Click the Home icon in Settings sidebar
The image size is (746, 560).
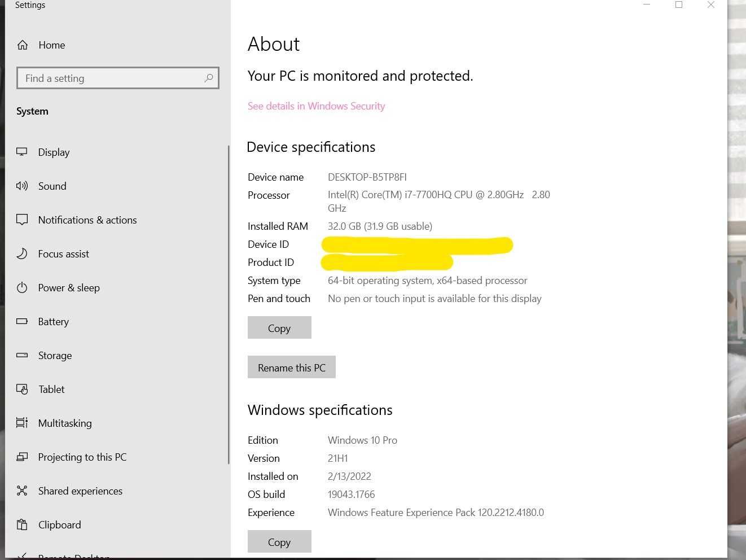coord(23,45)
